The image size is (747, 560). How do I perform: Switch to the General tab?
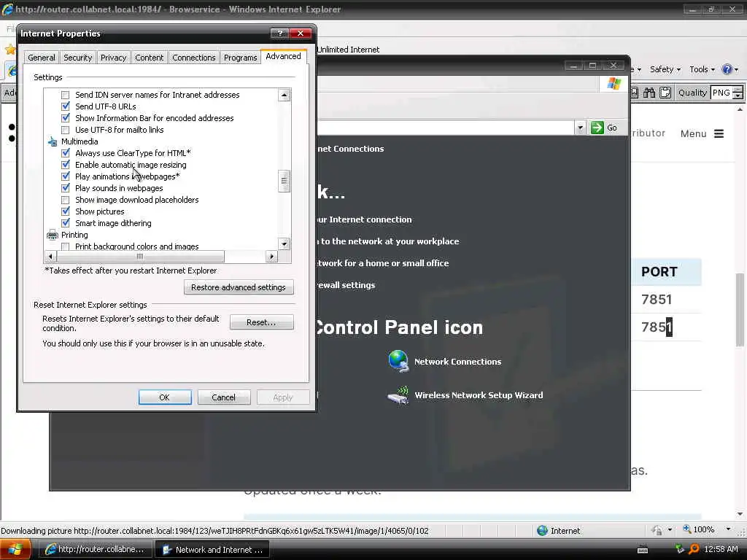(x=42, y=58)
